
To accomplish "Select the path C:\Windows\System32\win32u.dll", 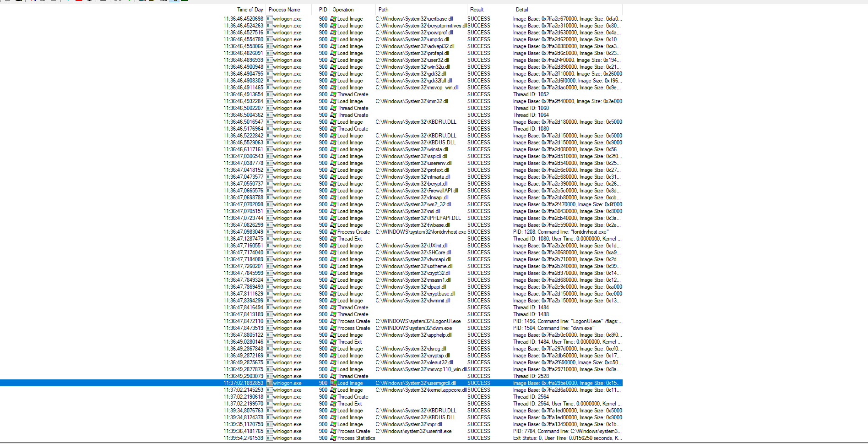I will click(413, 67).
